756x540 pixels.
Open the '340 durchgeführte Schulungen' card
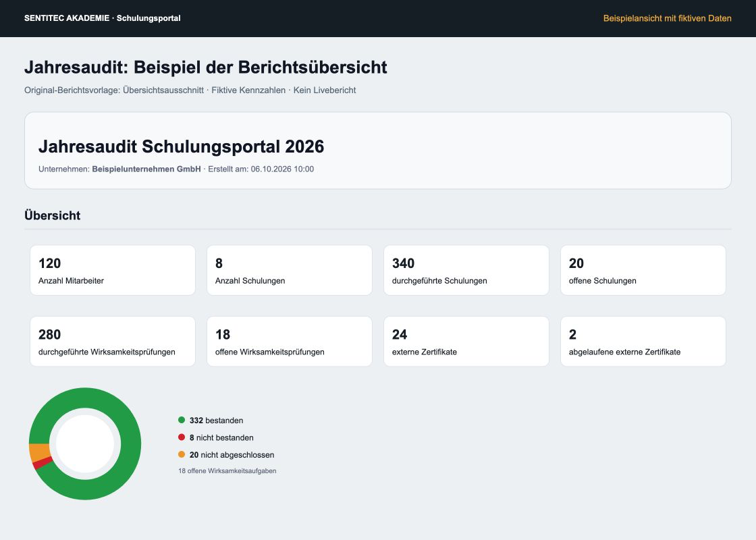(x=466, y=270)
